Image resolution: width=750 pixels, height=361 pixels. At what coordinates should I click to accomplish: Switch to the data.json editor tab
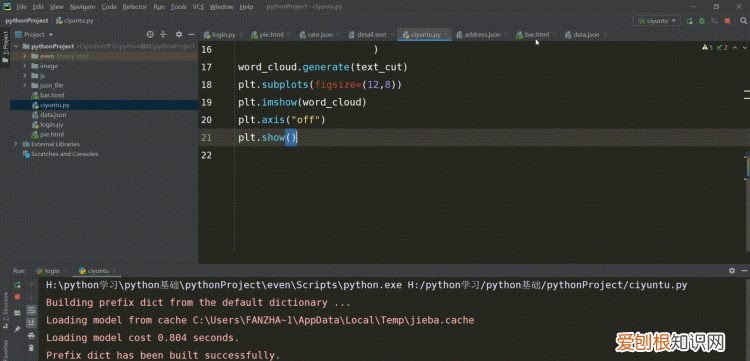pyautogui.click(x=586, y=35)
